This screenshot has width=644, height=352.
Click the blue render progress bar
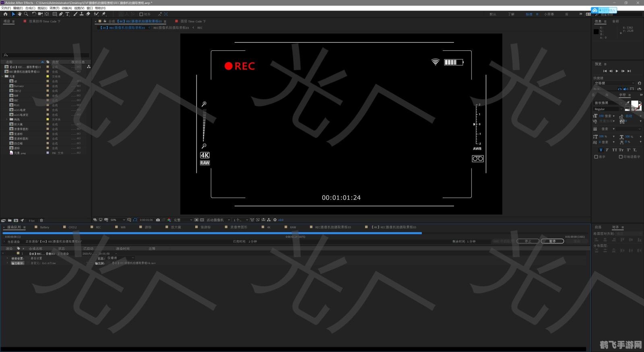point(212,233)
